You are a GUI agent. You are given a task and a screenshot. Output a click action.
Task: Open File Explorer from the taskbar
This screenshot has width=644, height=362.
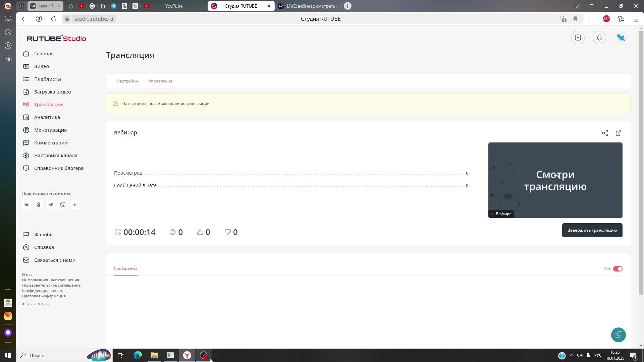[x=154, y=355]
